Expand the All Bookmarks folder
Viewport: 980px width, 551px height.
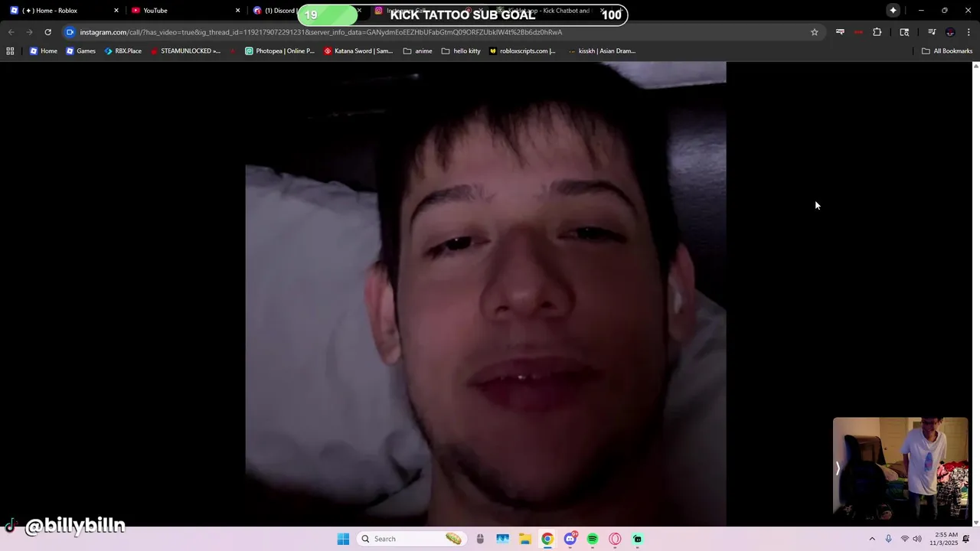947,51
